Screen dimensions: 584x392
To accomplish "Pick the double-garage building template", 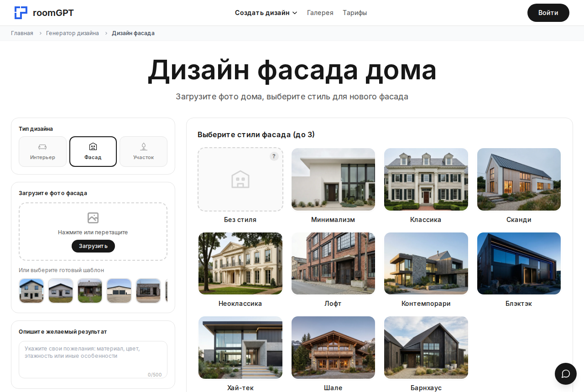I will [x=119, y=291].
